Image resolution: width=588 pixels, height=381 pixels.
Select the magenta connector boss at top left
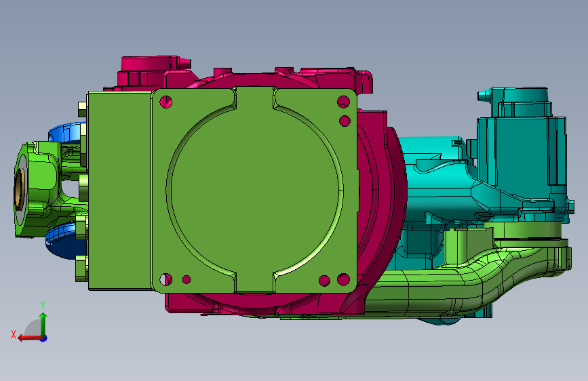click(150, 71)
